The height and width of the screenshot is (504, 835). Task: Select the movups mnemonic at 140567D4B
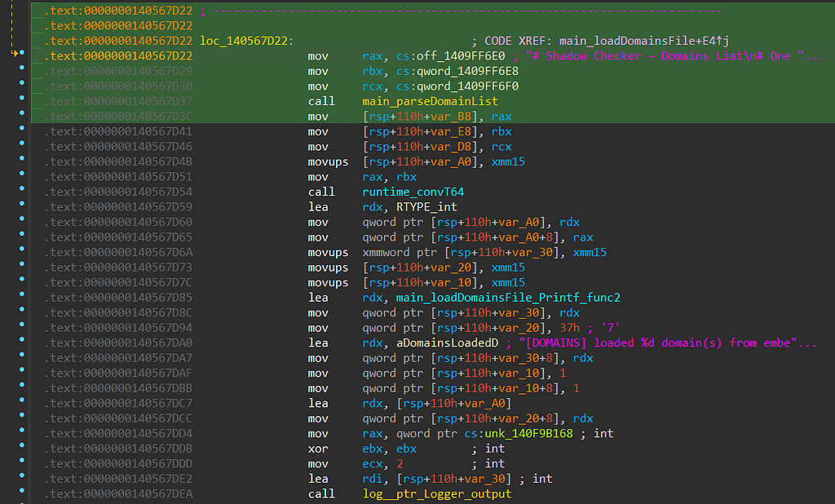pyautogui.click(x=328, y=162)
